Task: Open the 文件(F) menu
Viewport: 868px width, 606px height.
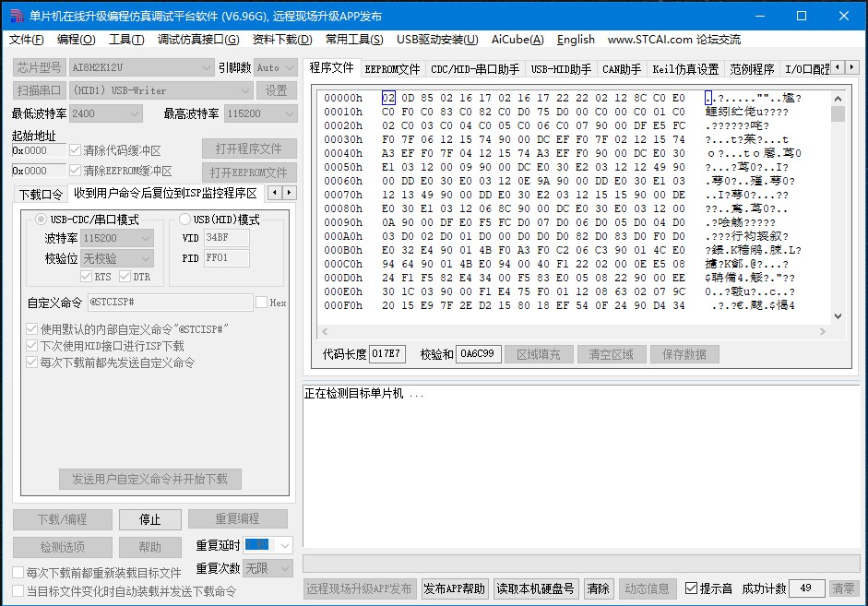Action: (26, 40)
